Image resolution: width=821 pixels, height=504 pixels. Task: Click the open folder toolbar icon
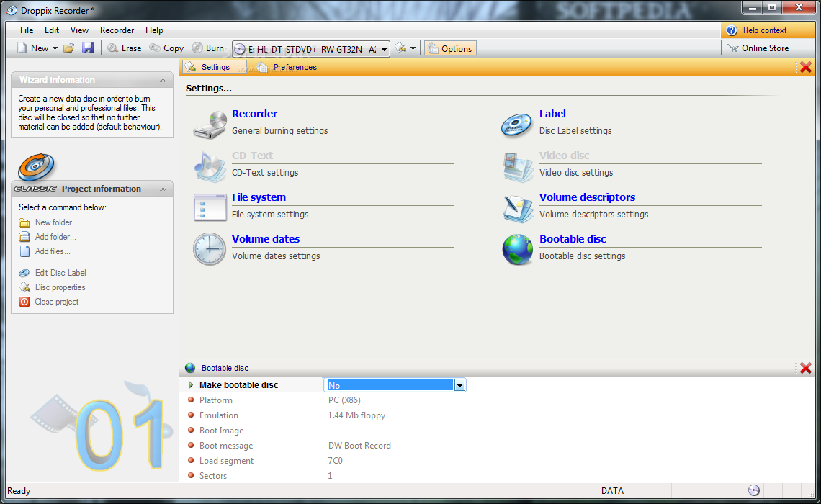[x=68, y=48]
